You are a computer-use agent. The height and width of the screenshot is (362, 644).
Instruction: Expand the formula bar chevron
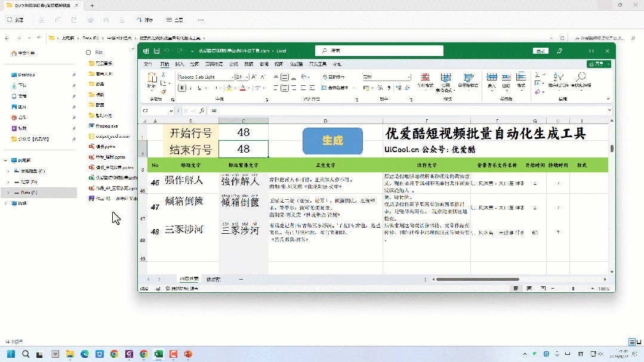(609, 110)
